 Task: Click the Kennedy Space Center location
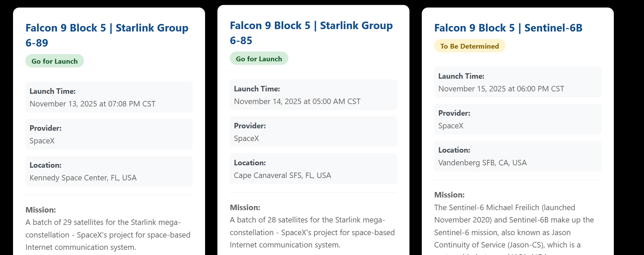tap(83, 178)
